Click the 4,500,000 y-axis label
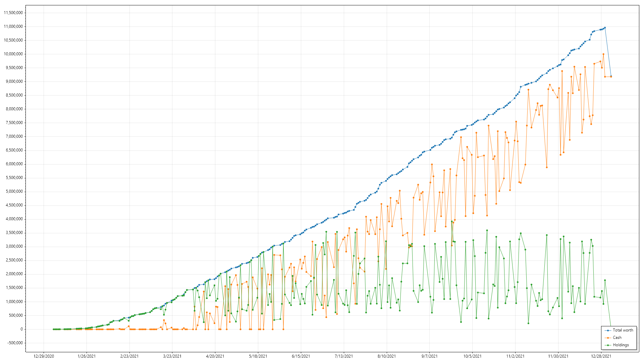 tap(14, 205)
